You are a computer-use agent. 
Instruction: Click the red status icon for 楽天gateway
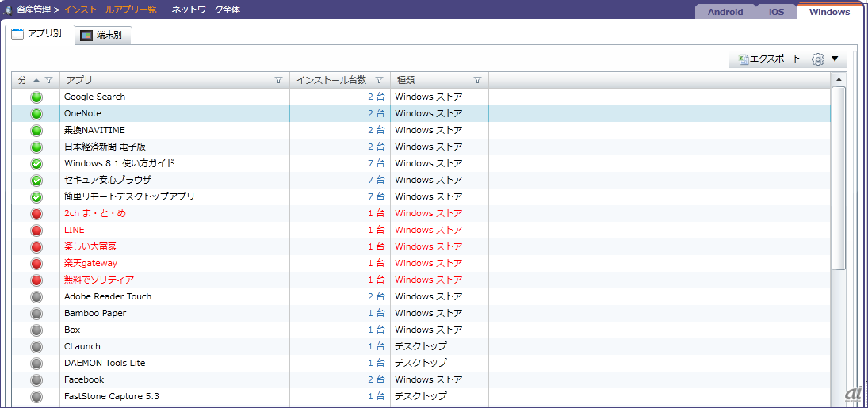click(x=36, y=263)
